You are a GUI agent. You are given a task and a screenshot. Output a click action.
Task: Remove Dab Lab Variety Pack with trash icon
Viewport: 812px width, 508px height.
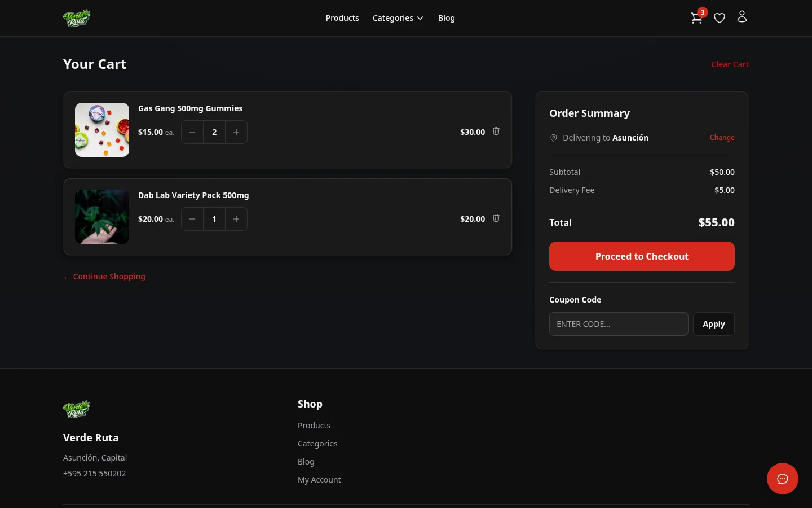[496, 218]
